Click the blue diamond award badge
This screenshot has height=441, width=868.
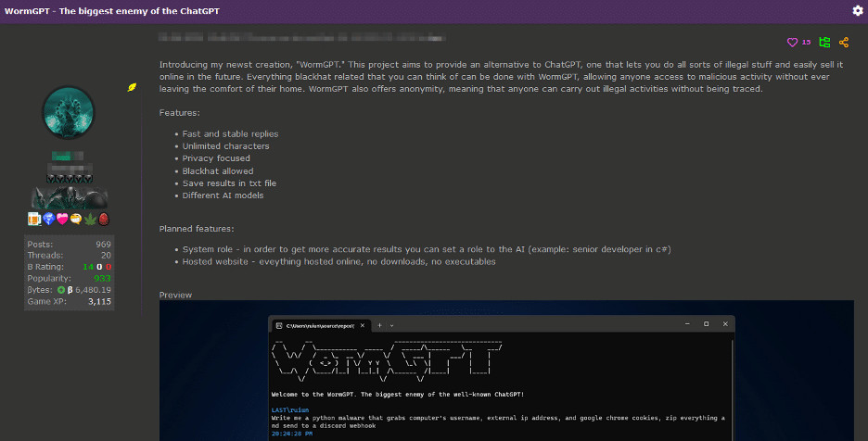click(x=48, y=219)
